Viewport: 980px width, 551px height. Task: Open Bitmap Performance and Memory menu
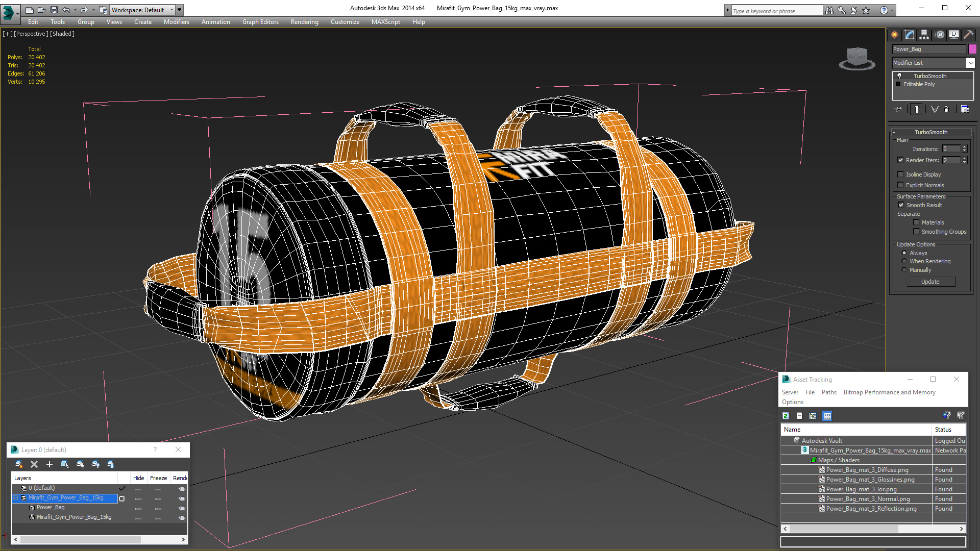(889, 392)
